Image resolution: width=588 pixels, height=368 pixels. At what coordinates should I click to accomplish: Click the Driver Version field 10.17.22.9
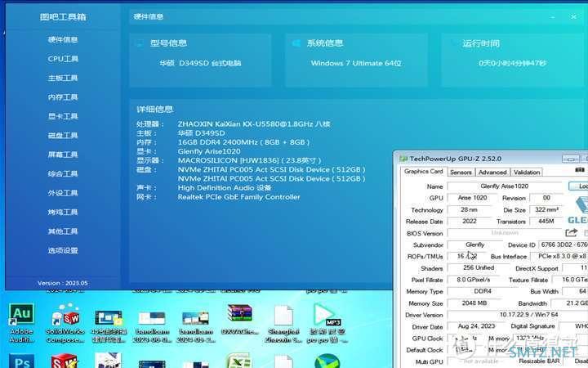[518, 314]
